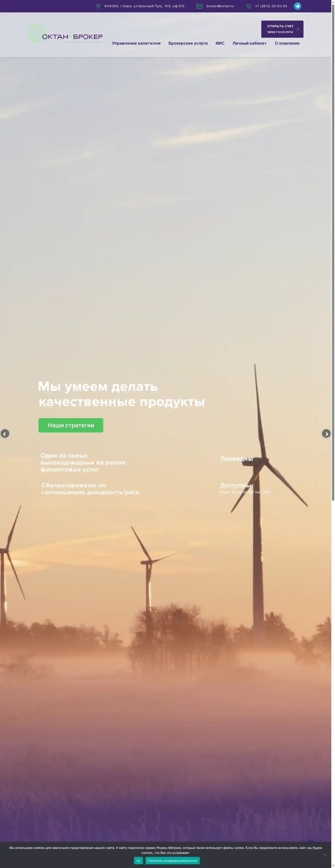
Task: Go to the ИИС page
Action: [x=220, y=43]
